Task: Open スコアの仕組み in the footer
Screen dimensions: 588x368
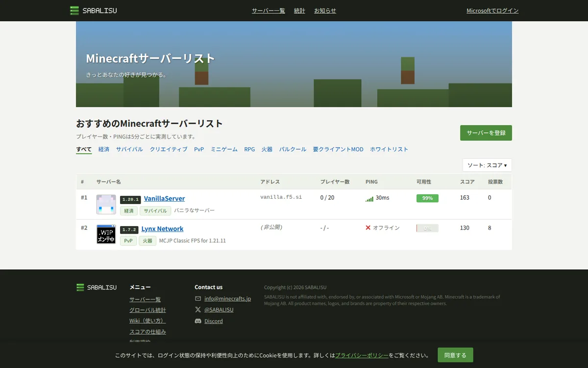Action: (x=147, y=332)
